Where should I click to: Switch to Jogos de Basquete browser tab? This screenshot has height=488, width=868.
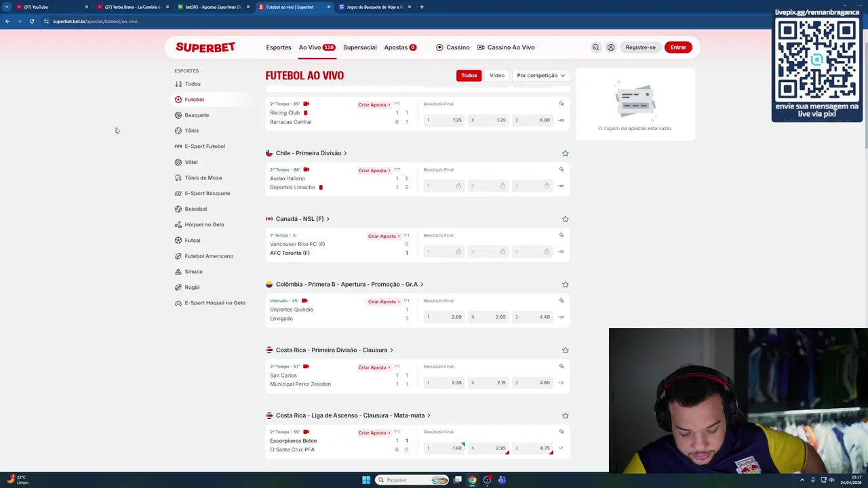click(375, 7)
